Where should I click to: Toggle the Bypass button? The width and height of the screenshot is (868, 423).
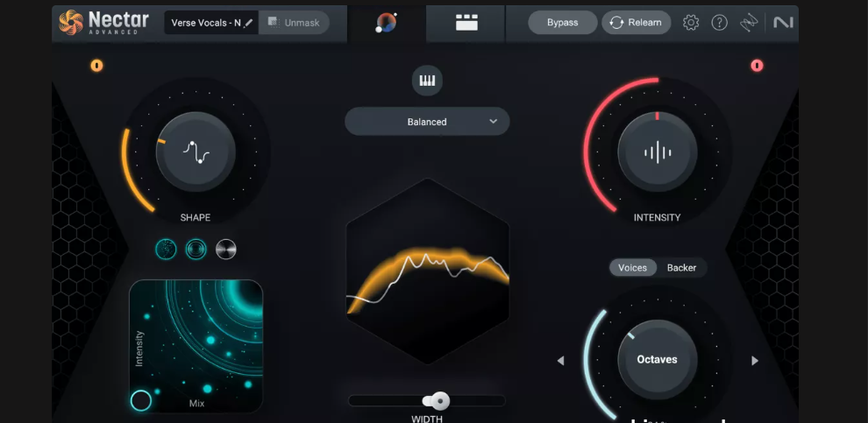[562, 23]
